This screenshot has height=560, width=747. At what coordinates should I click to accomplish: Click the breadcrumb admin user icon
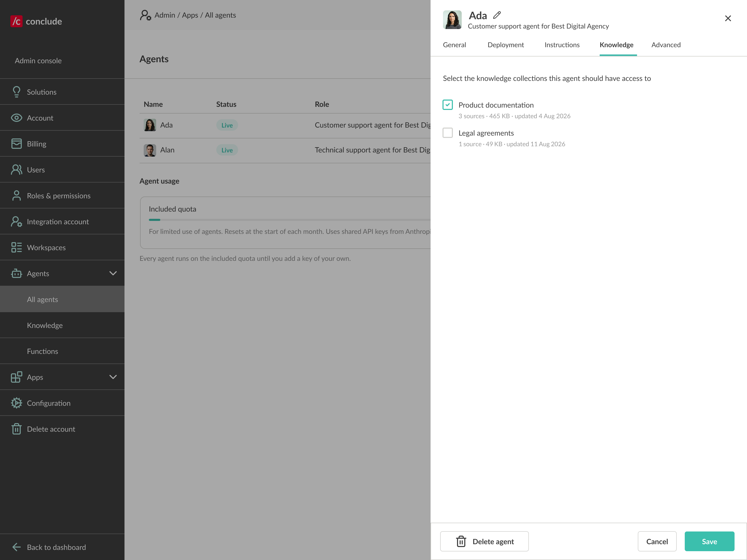click(146, 15)
